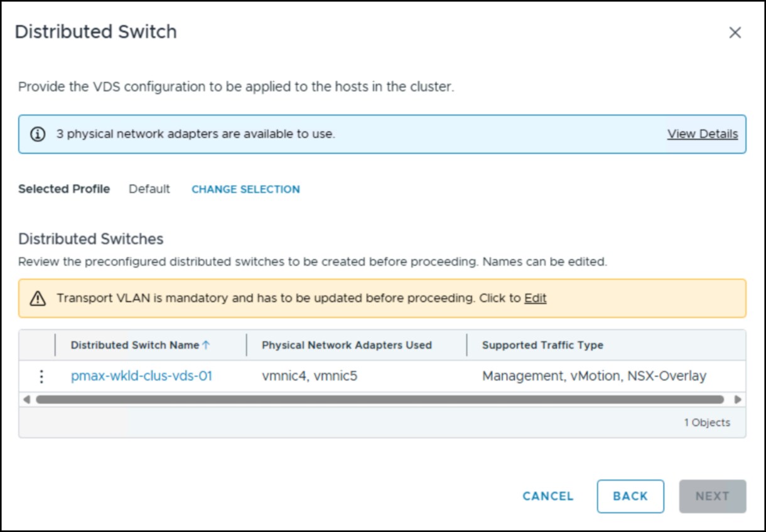Click the Physical Network Adapters Used column header
The image size is (766, 532).
tap(347, 345)
